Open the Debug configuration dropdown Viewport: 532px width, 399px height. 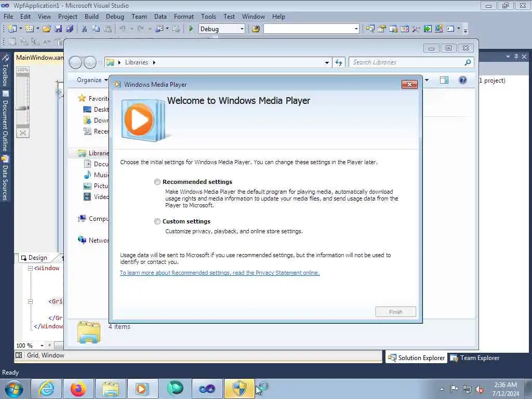pos(242,29)
